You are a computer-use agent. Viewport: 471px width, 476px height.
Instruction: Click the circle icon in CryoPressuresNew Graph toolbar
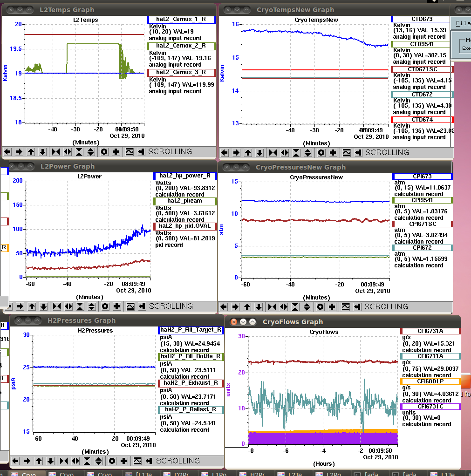321,307
